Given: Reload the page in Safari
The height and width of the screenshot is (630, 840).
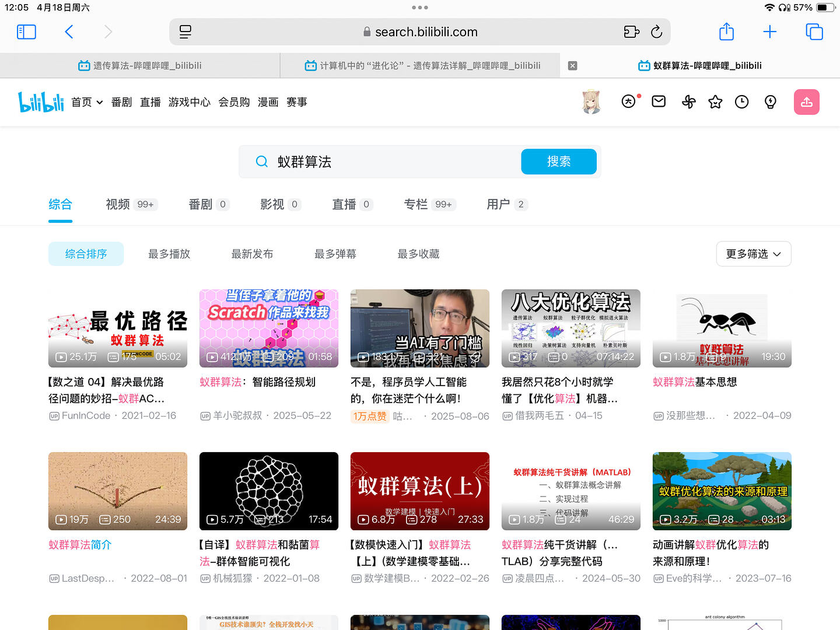Looking at the screenshot, I should tap(656, 32).
